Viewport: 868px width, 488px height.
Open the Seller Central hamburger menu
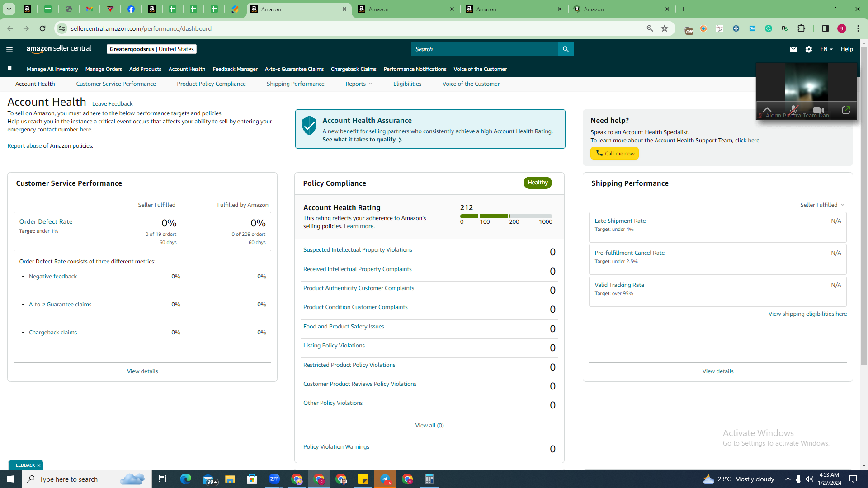pyautogui.click(x=9, y=49)
